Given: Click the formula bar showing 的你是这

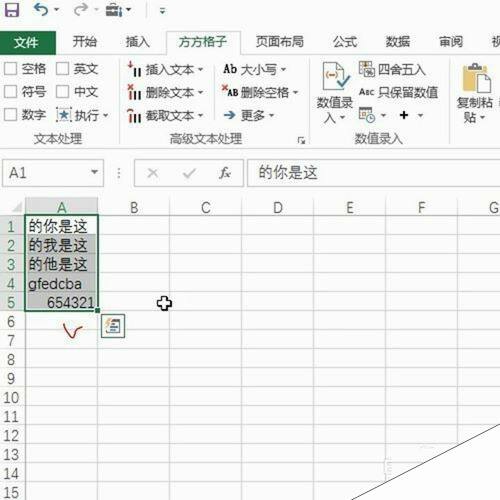Looking at the screenshot, I should [x=373, y=173].
